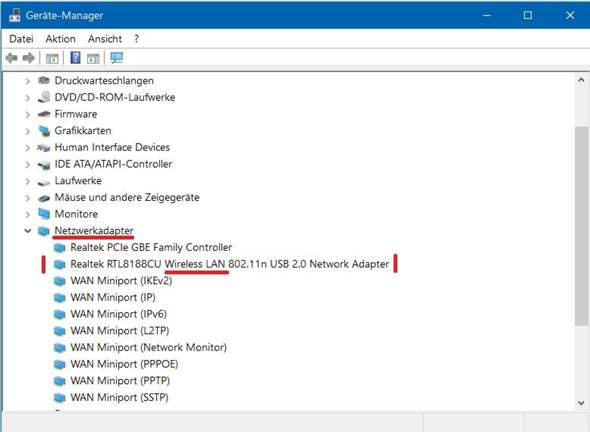Expand the Grafikkarten node
Image resolution: width=590 pixels, height=432 pixels.
point(27,131)
